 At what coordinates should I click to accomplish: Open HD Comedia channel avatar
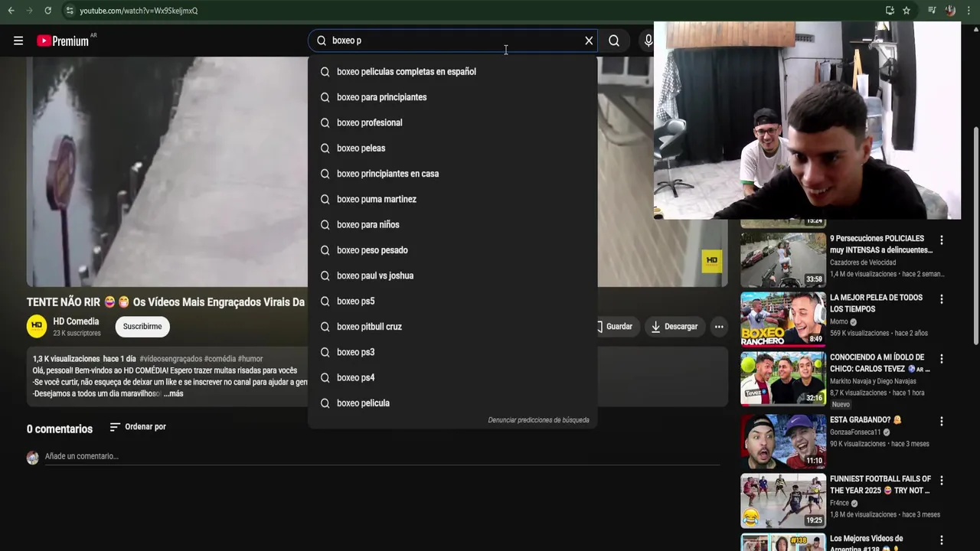(37, 327)
